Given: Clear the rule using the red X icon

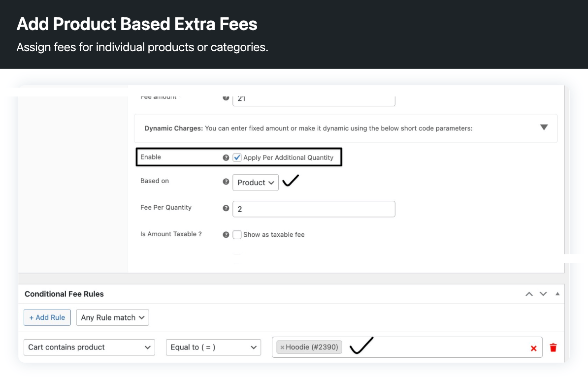Looking at the screenshot, I should 533,348.
